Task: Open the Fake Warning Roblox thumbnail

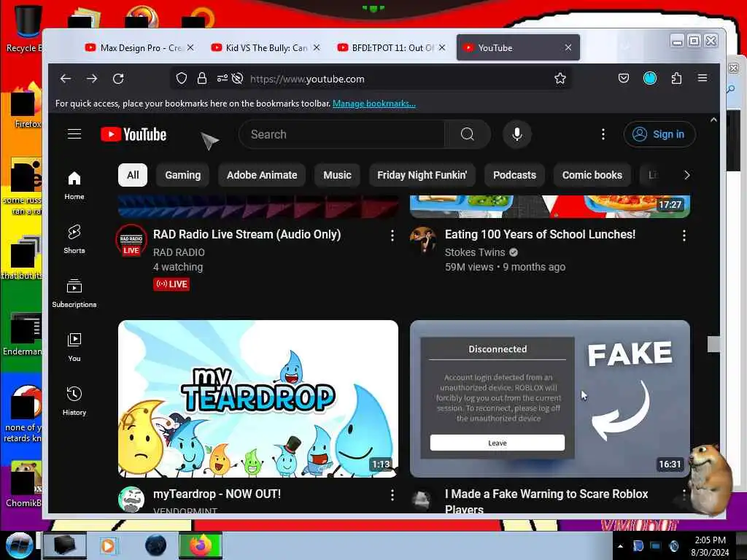Action: [550, 399]
